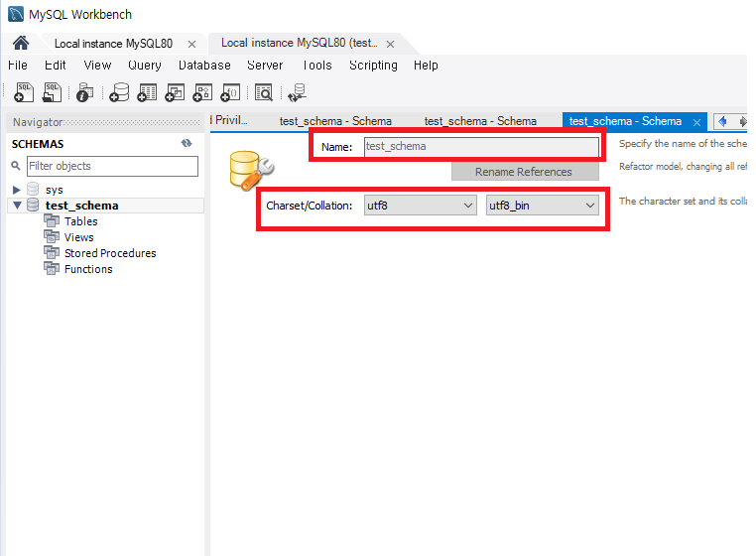Search table data toolbar icon
The height and width of the screenshot is (556, 756).
(x=264, y=92)
